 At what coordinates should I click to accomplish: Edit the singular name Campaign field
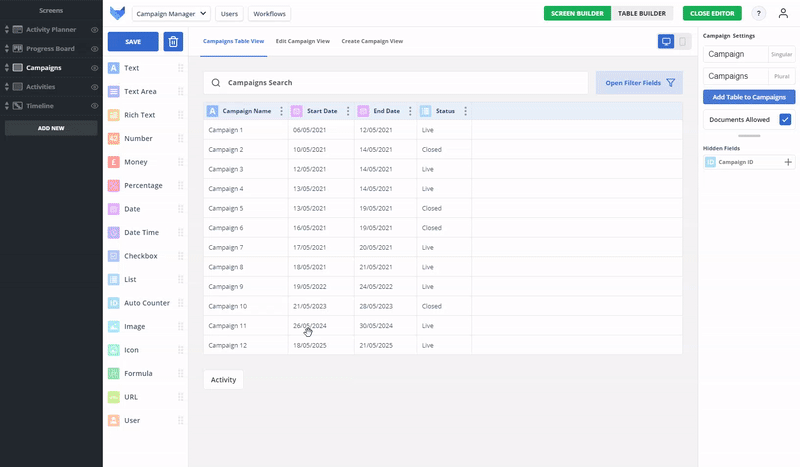(x=736, y=54)
